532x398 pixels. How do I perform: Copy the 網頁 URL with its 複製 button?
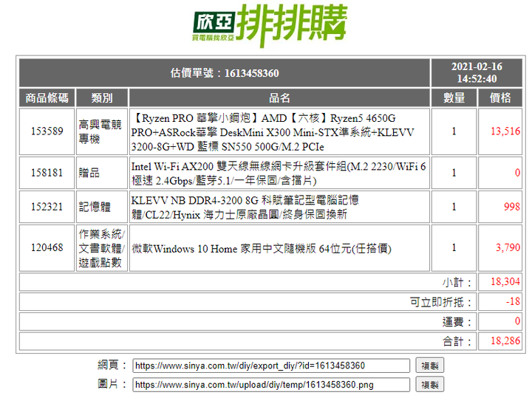click(x=429, y=366)
